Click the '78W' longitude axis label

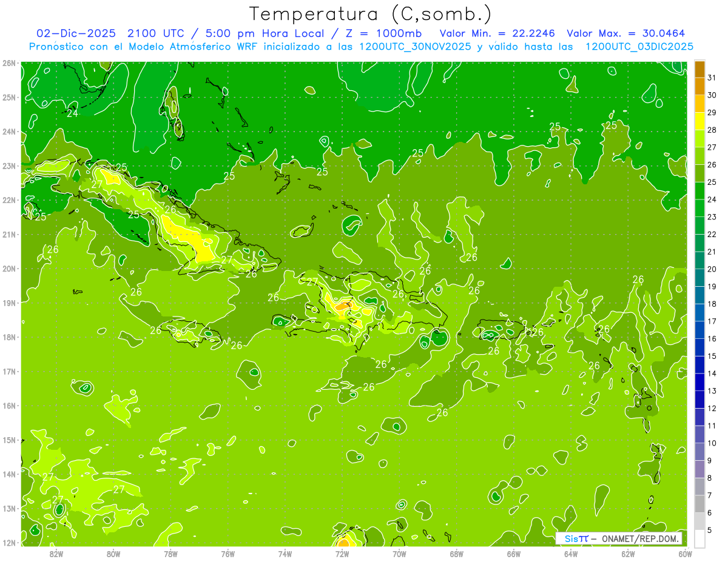point(170,554)
